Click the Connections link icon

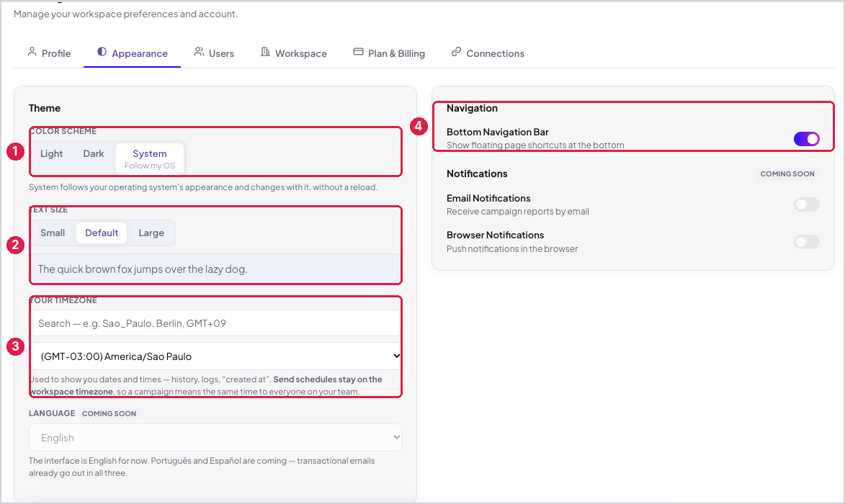point(457,53)
